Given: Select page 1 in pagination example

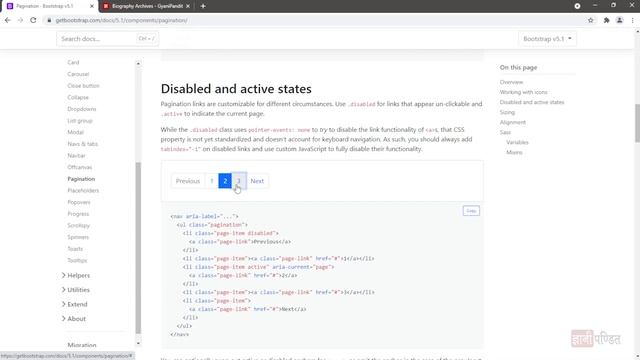Looking at the screenshot, I should click(x=211, y=181).
